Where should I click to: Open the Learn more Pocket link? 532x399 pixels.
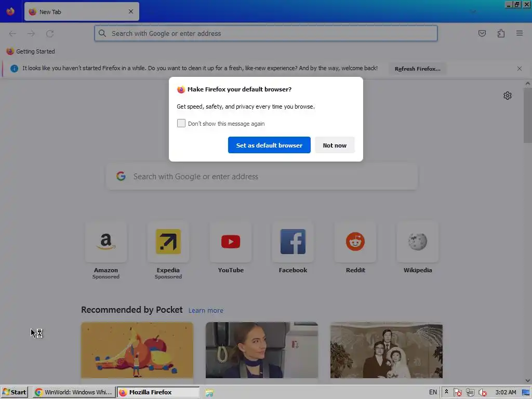[206, 311]
